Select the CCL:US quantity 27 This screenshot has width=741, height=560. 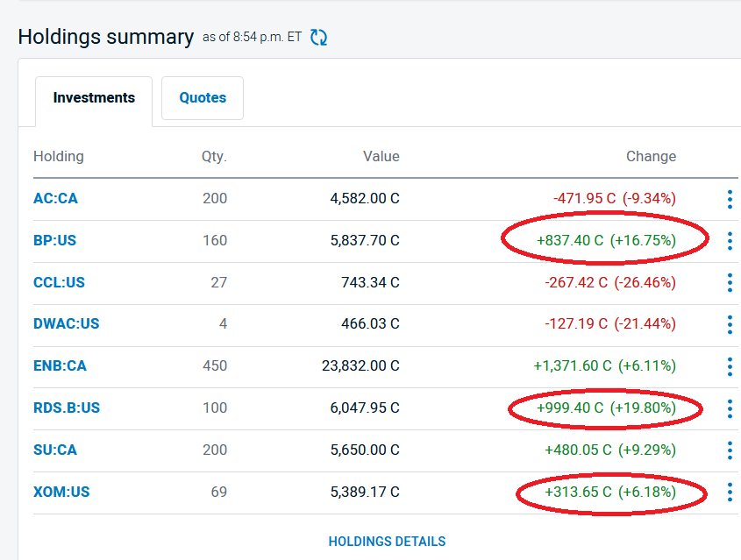tap(219, 282)
